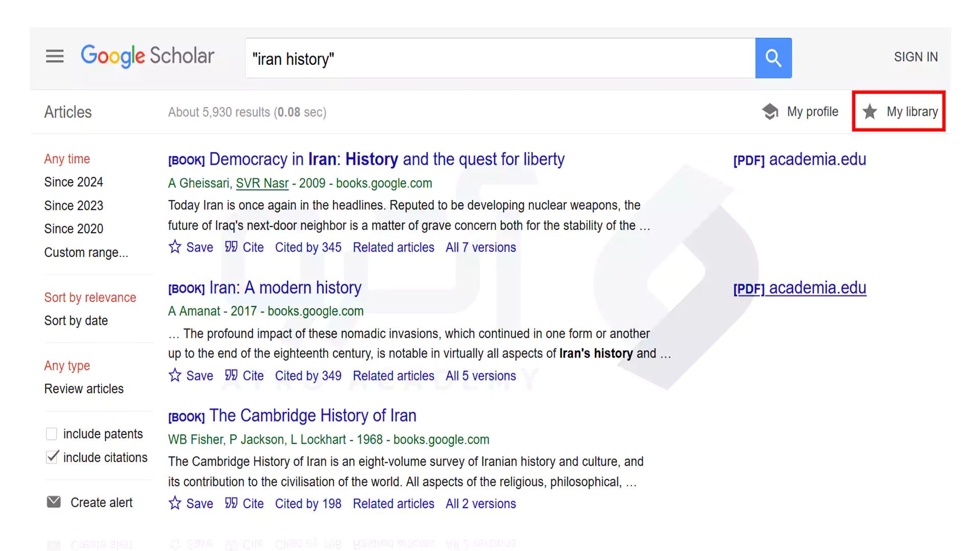Click SIGN IN link
The width and height of the screenshot is (980, 551).
pyautogui.click(x=915, y=57)
